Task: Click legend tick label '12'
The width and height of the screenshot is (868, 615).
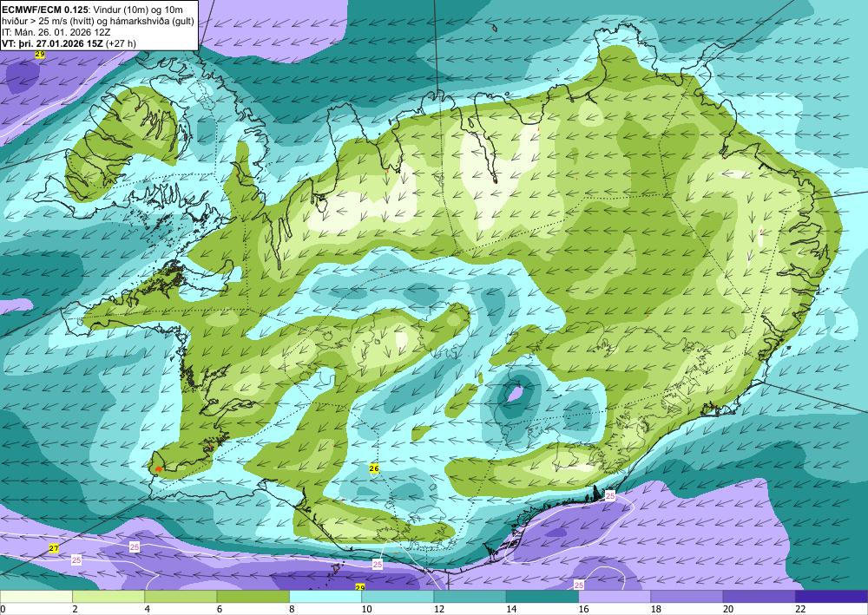Action: 438,609
